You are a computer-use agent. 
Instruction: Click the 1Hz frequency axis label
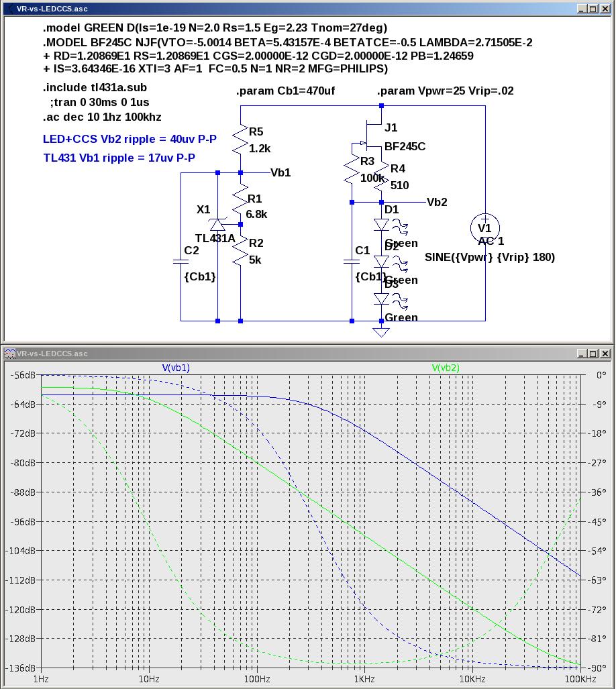(41, 680)
